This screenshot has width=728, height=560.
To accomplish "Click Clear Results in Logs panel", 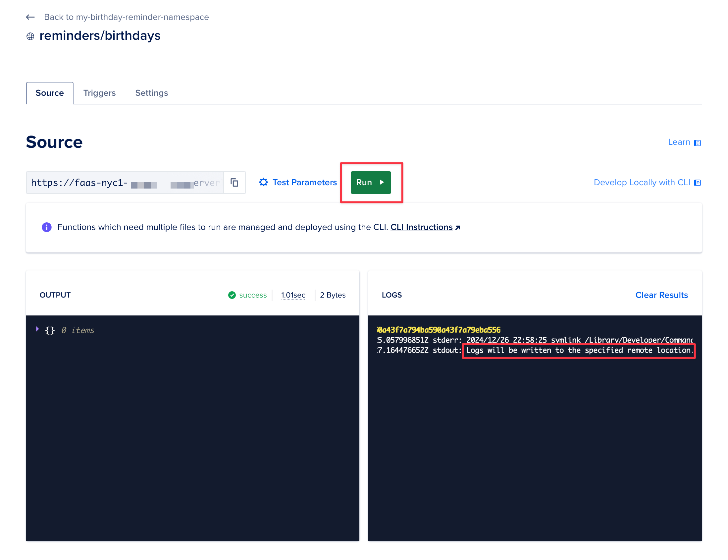I will 661,295.
